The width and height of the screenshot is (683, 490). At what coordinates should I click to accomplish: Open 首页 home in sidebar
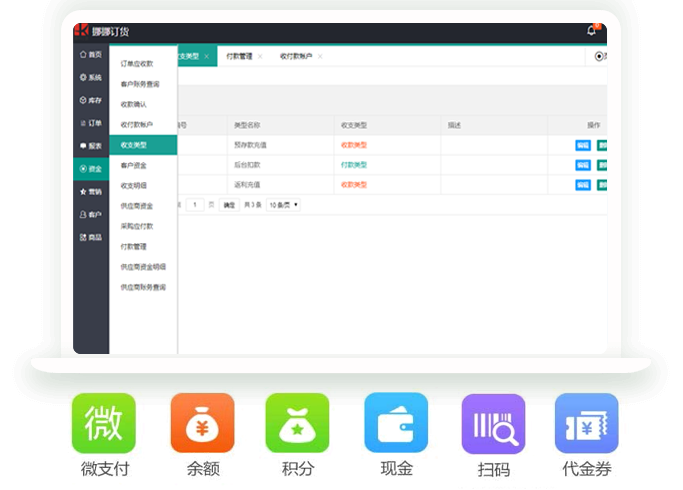tap(91, 55)
